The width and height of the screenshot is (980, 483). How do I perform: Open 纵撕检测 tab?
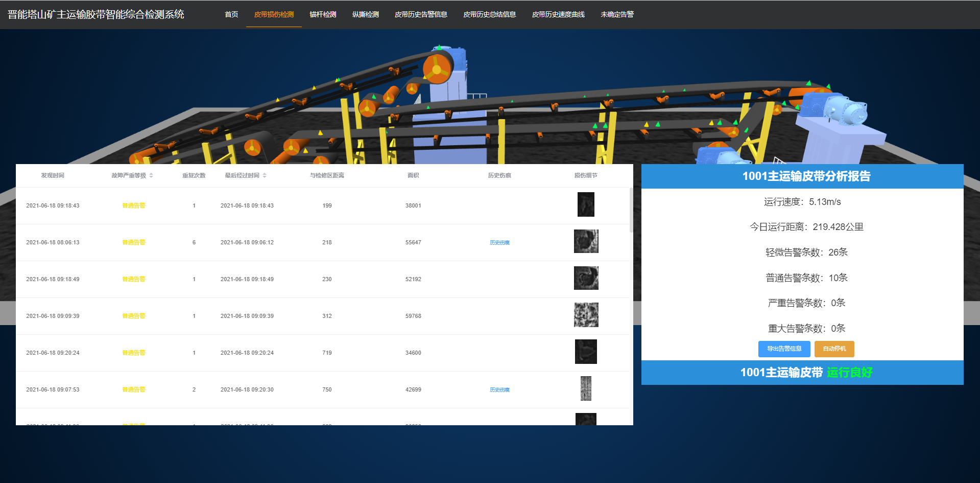365,14
